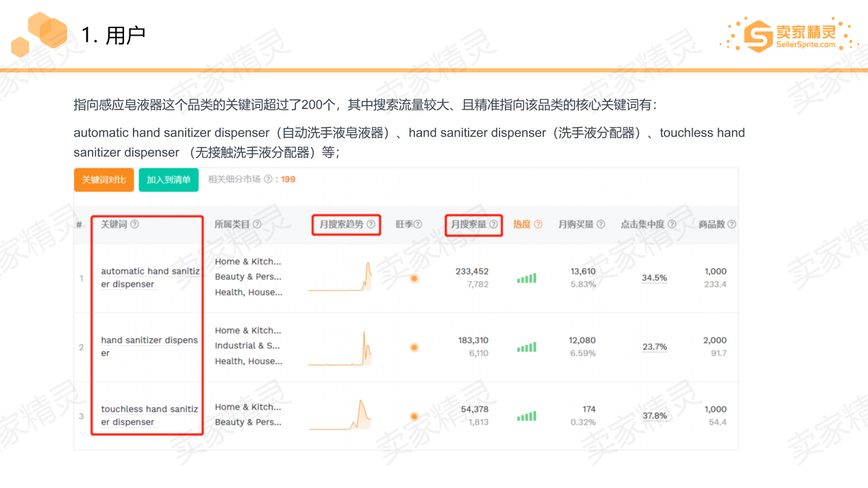The image size is (868, 488).
Task: Click the 关键词对比 orange button
Action: click(x=103, y=179)
